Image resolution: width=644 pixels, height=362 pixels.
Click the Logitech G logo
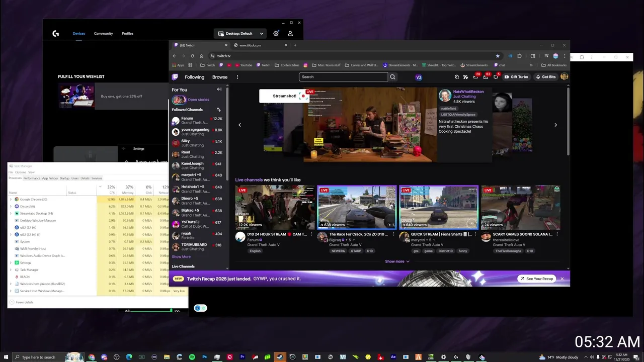tap(56, 34)
